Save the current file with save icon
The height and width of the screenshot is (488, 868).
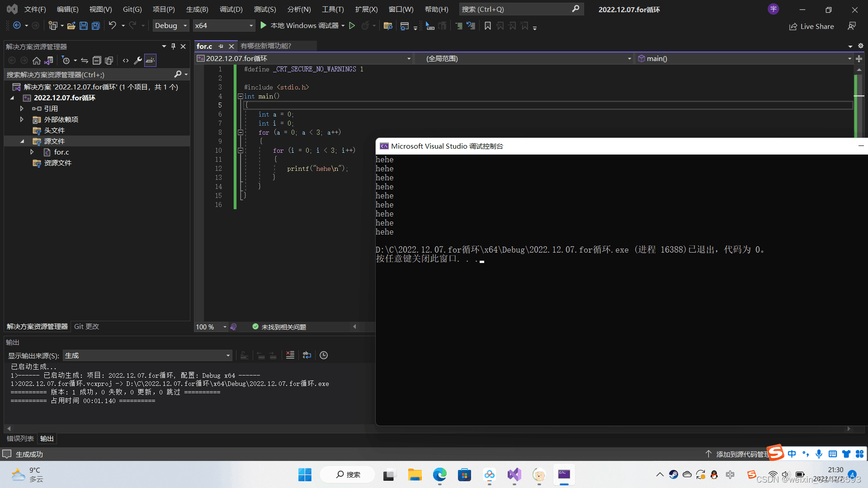point(83,26)
